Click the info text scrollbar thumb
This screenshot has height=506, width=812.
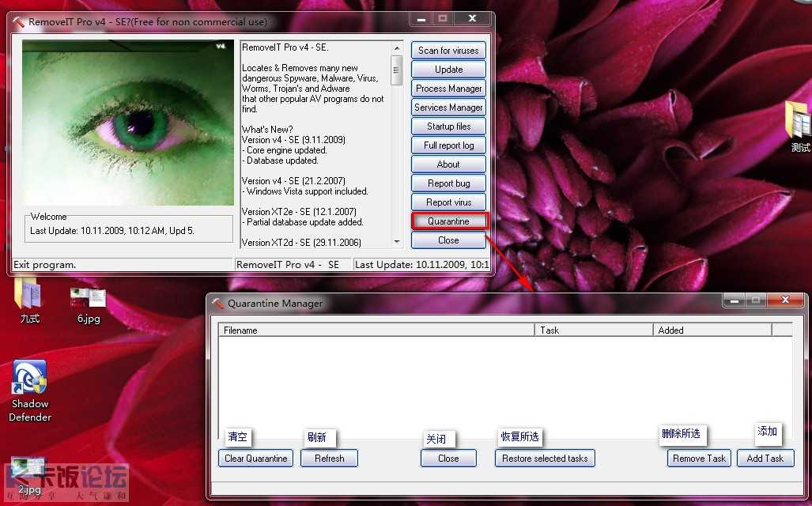(x=397, y=70)
